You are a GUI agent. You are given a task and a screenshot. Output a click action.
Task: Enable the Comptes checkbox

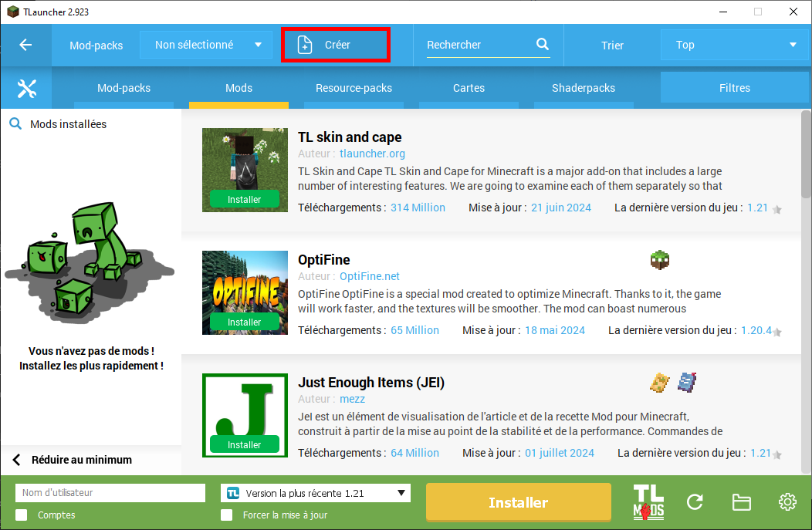point(22,515)
